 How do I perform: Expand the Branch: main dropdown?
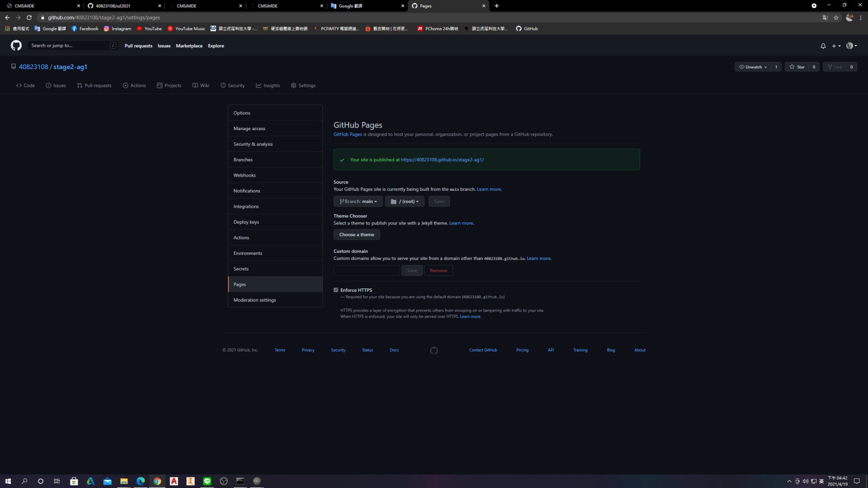(358, 201)
